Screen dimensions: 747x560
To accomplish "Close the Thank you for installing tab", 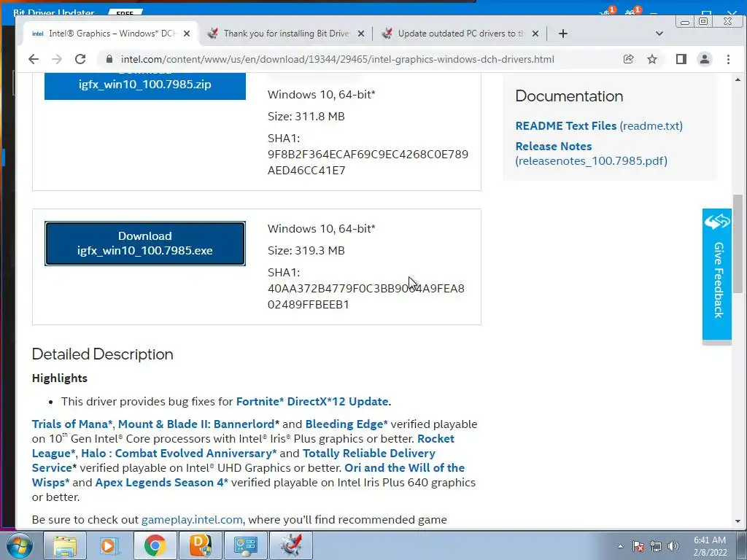I will (x=361, y=34).
